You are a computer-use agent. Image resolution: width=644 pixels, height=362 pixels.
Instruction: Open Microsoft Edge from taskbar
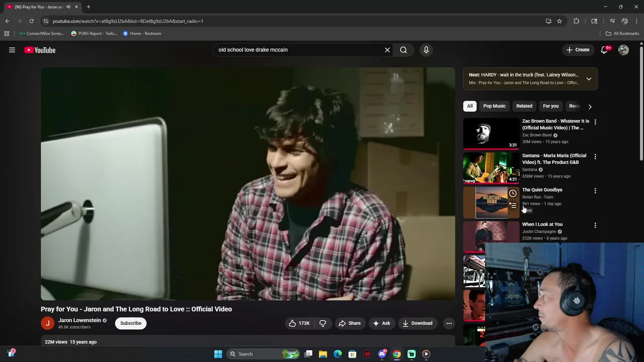click(338, 354)
